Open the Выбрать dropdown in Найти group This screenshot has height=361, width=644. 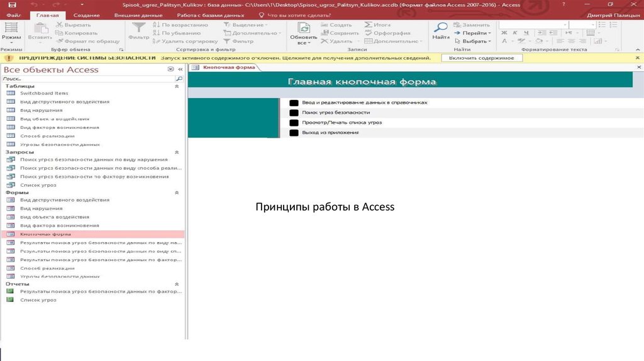[x=476, y=42]
